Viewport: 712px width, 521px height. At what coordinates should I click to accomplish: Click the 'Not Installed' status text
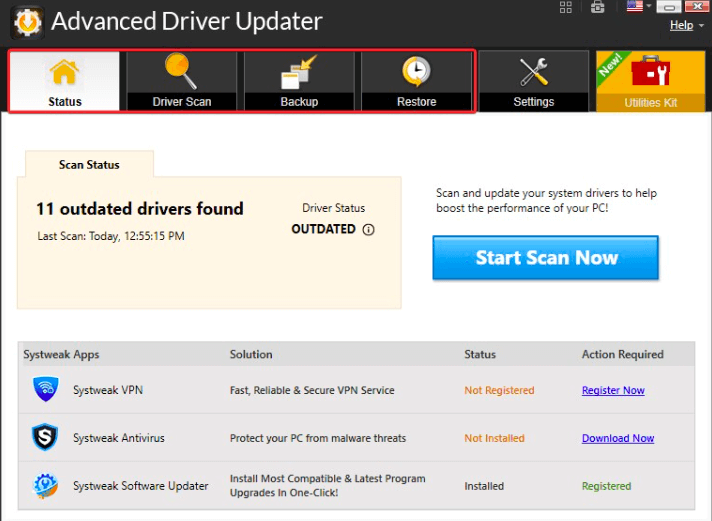point(494,438)
